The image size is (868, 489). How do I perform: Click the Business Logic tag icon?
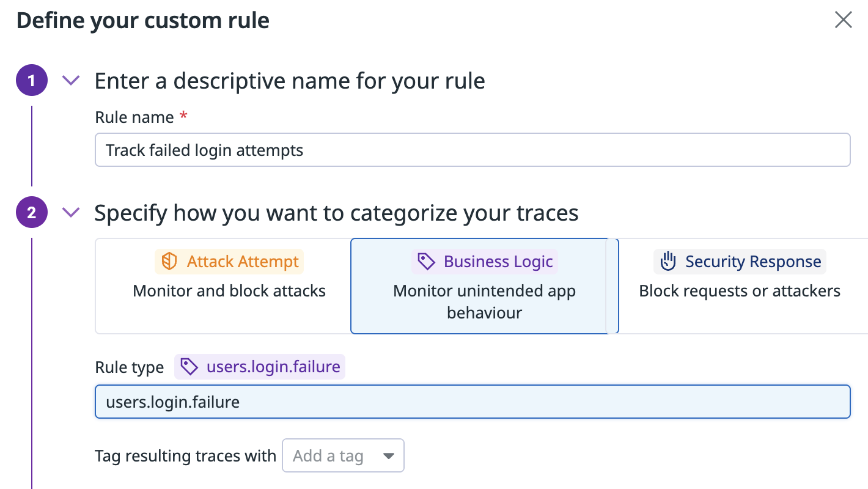[x=426, y=262]
